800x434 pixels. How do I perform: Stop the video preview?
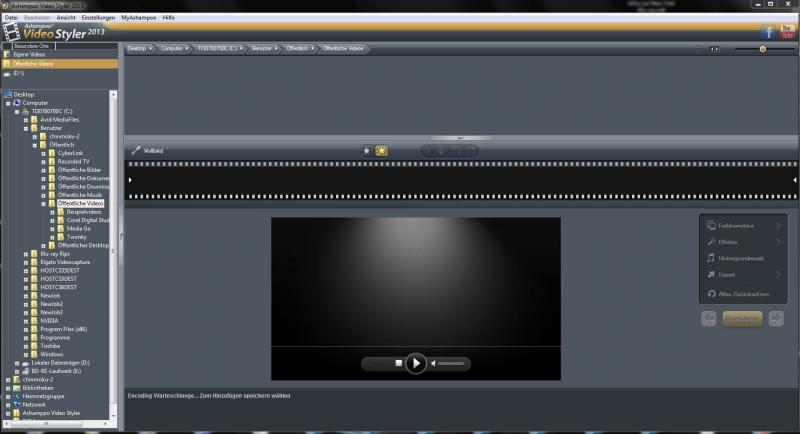tap(398, 363)
